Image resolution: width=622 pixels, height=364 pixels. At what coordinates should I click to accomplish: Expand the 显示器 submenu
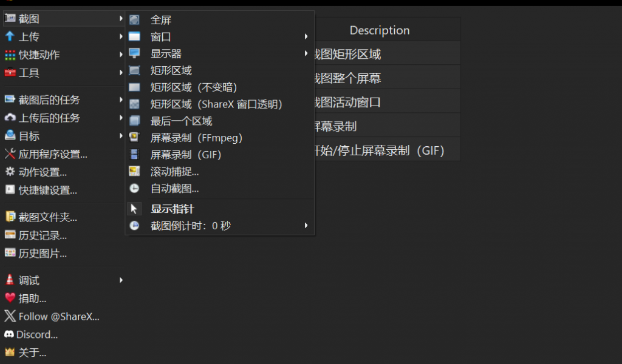306,53
